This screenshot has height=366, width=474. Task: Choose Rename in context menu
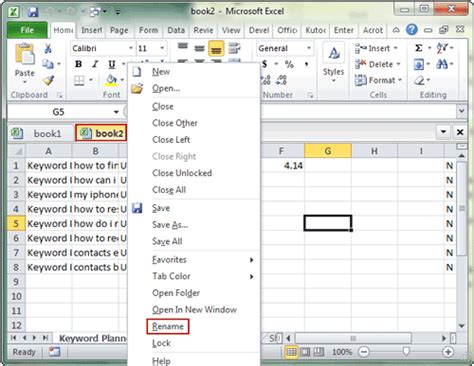click(x=168, y=326)
